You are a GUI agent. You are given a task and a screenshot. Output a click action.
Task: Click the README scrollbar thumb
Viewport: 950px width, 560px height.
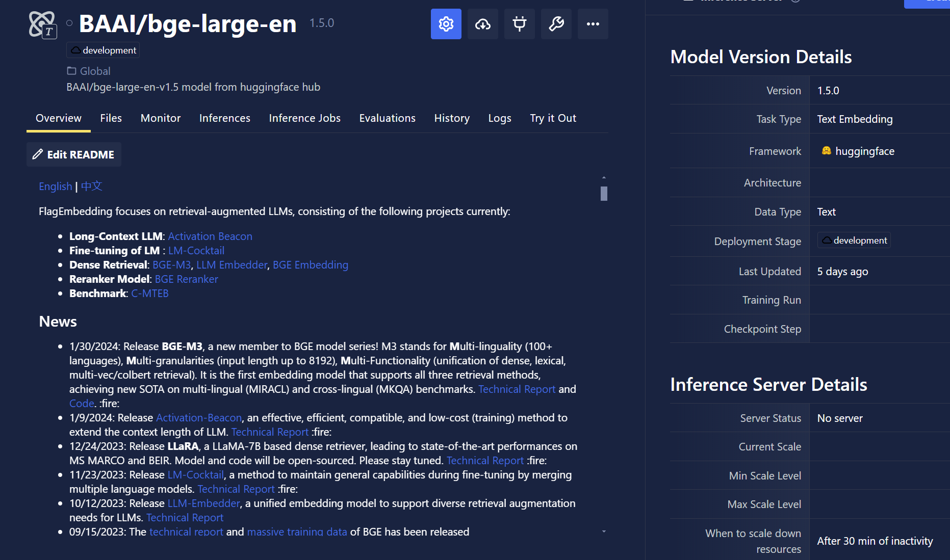604,194
